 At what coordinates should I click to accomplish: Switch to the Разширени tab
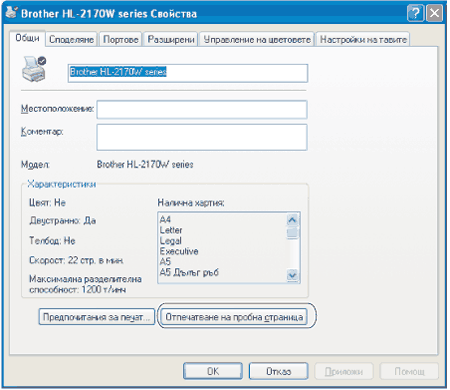[171, 40]
